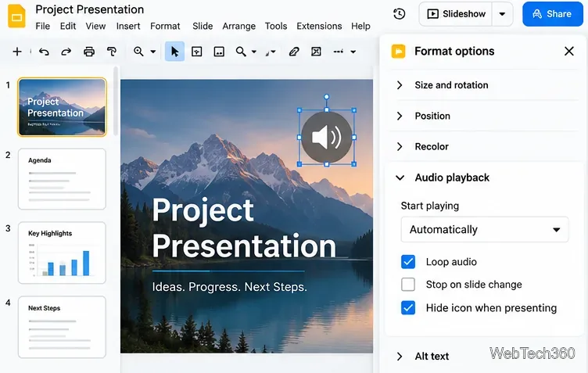Open the Tools menu
588x373 pixels.
click(x=276, y=27)
